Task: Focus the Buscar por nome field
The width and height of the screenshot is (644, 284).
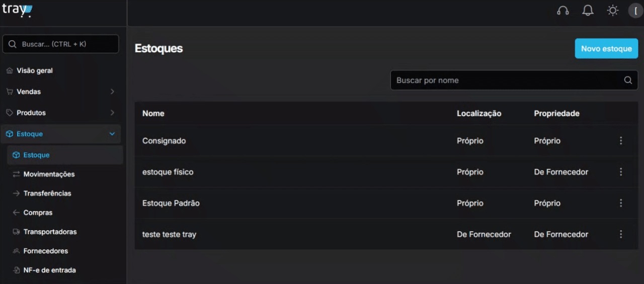Action: [514, 80]
